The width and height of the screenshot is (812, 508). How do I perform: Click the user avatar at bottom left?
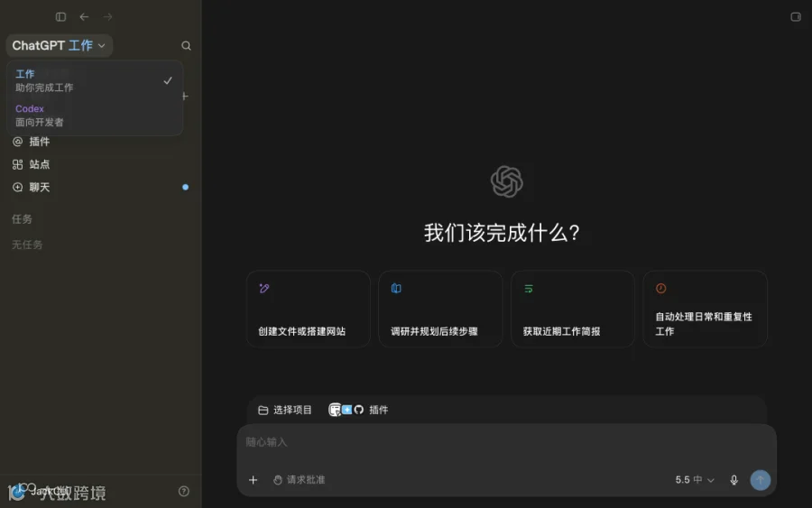click(x=16, y=492)
